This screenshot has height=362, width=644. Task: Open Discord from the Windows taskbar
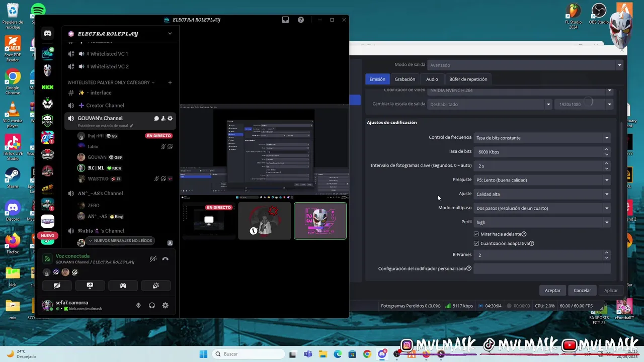tap(382, 354)
